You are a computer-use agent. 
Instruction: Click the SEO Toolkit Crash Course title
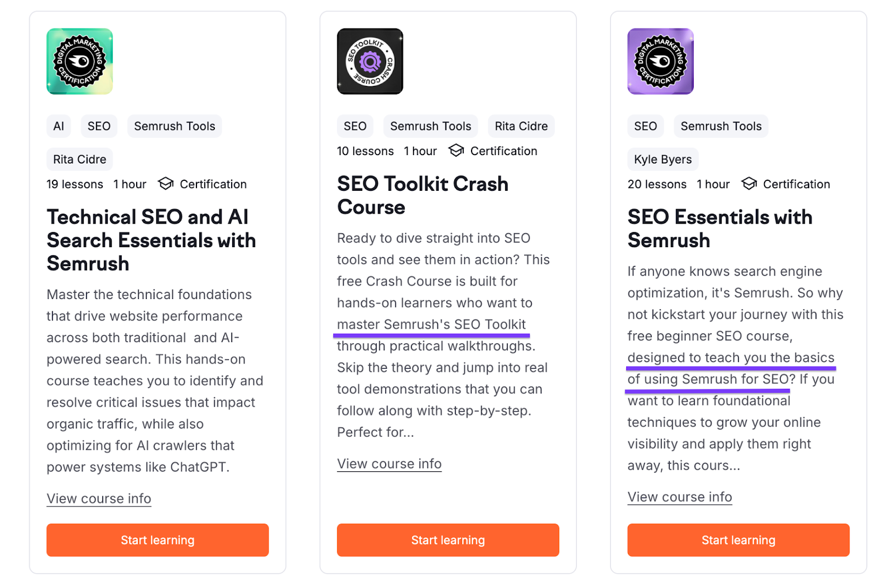coord(423,195)
